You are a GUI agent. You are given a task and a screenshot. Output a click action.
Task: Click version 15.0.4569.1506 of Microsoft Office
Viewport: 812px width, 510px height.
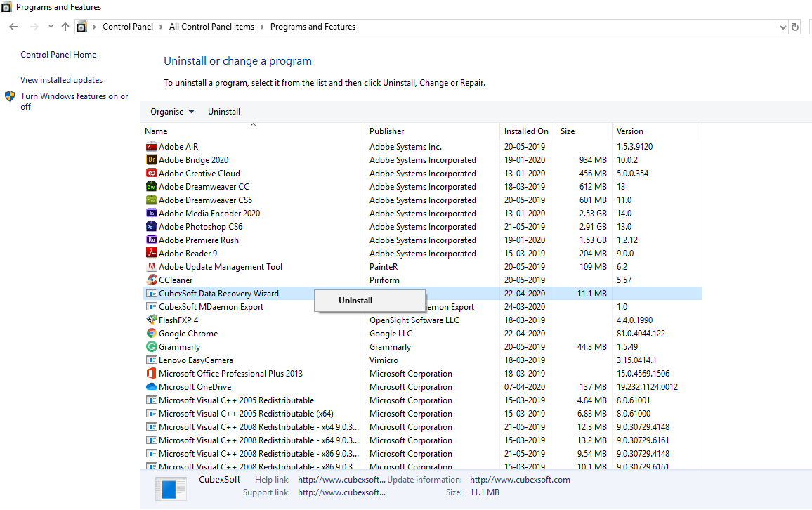pyautogui.click(x=643, y=374)
